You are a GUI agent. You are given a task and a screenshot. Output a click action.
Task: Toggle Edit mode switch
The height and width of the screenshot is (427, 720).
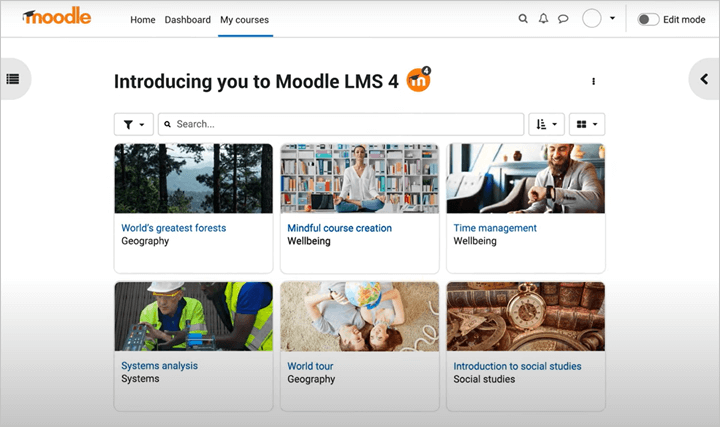[648, 19]
